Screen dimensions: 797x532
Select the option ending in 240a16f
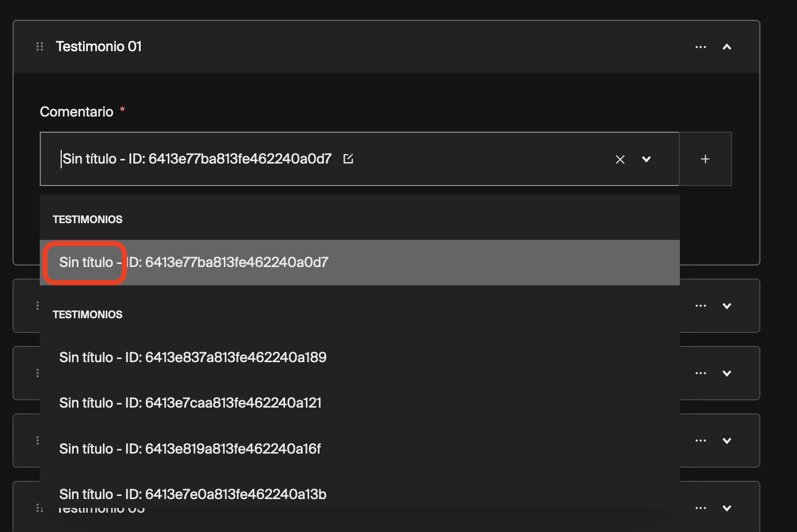[x=190, y=448]
